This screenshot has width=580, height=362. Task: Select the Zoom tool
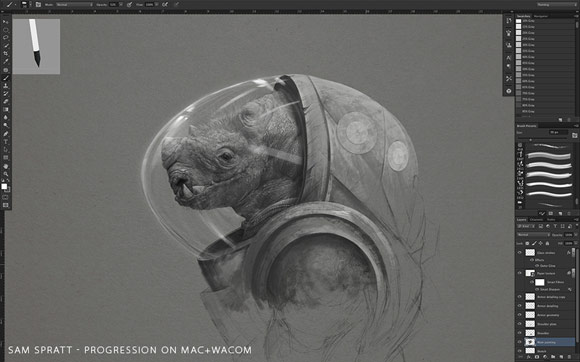tap(6, 174)
